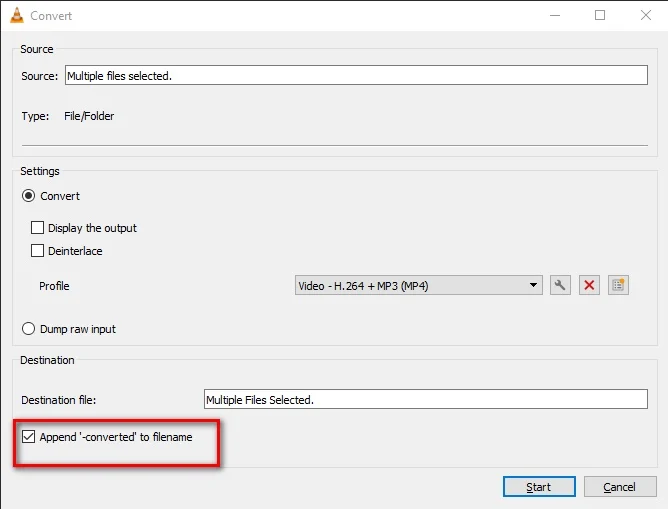Delete selected profile with red X

[589, 285]
